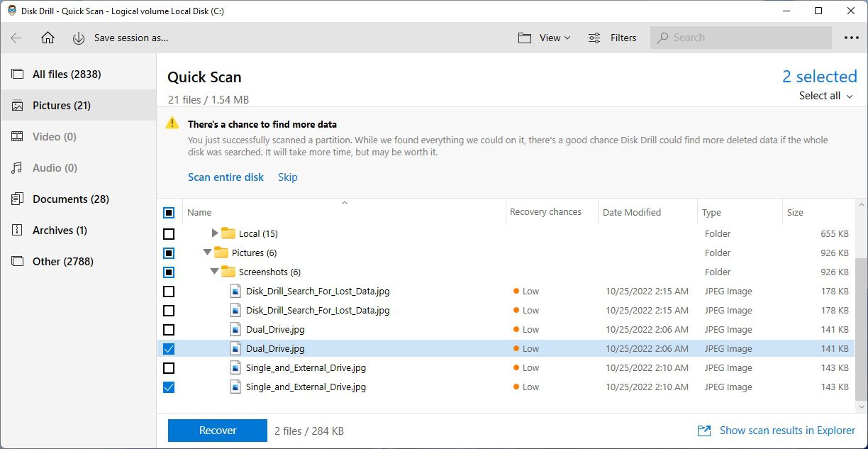Click file icon of highlighted Dual_Drive.jpg row
Viewport: 868px width, 449px height.
pos(235,348)
